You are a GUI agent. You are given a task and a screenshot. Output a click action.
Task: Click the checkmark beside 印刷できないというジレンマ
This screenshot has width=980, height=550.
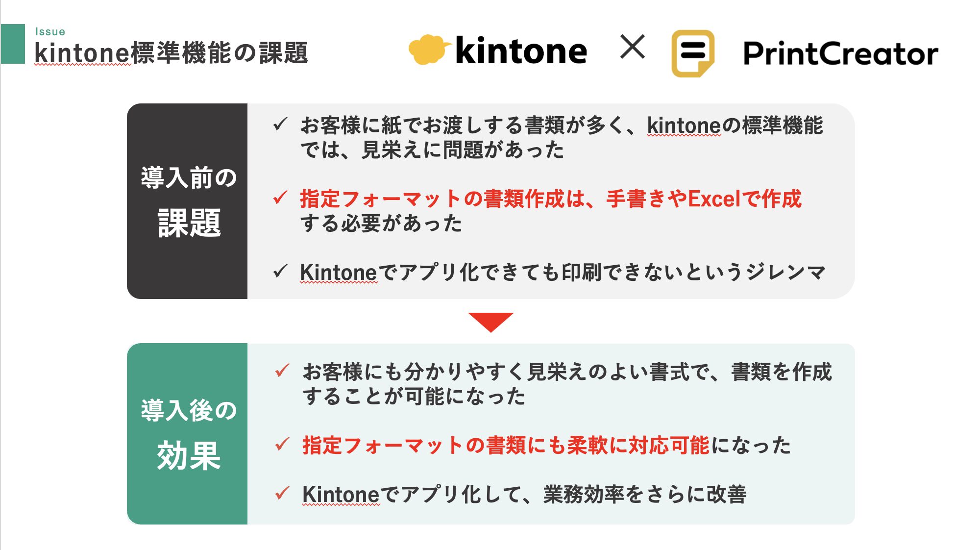pyautogui.click(x=280, y=271)
